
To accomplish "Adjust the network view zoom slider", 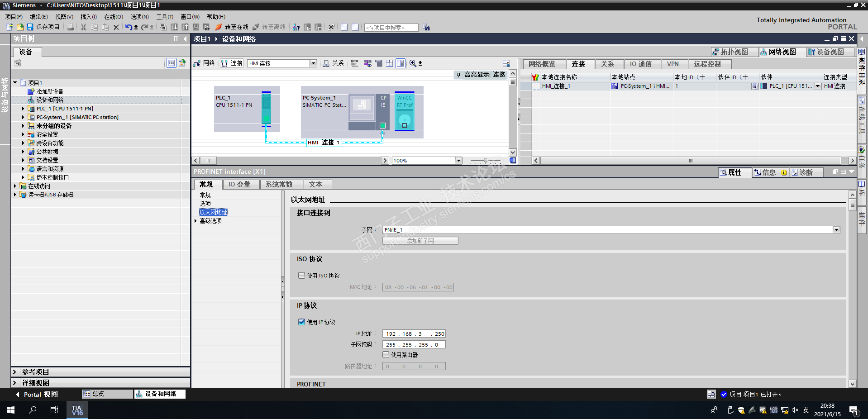I will 486,161.
